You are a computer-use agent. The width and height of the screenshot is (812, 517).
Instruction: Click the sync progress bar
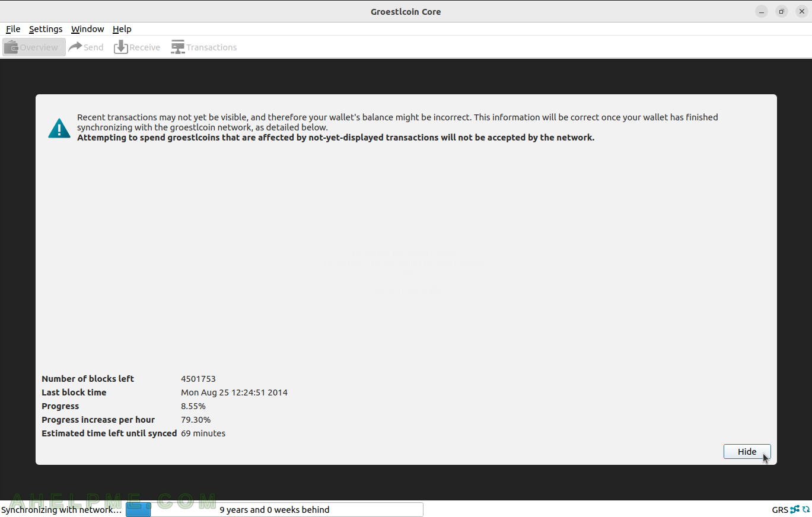click(x=275, y=510)
